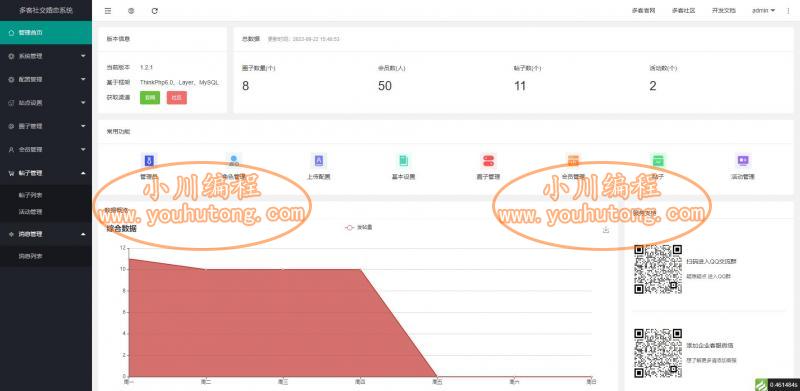The height and width of the screenshot is (391, 800).
Task: Open the red 圈子管理 shortcut icon
Action: point(488,161)
